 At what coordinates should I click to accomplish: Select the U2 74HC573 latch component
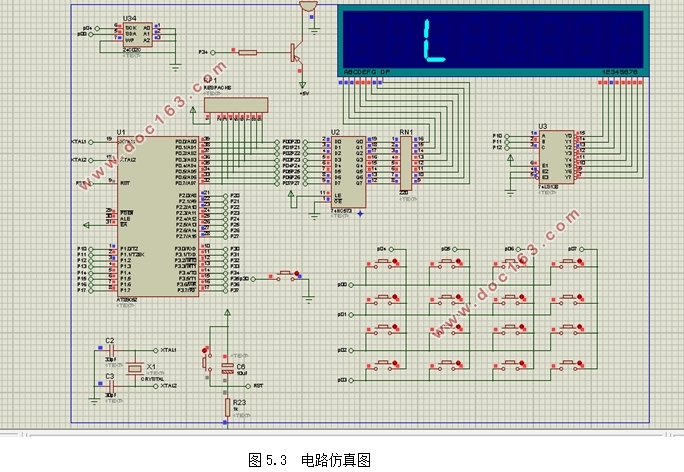(348, 172)
